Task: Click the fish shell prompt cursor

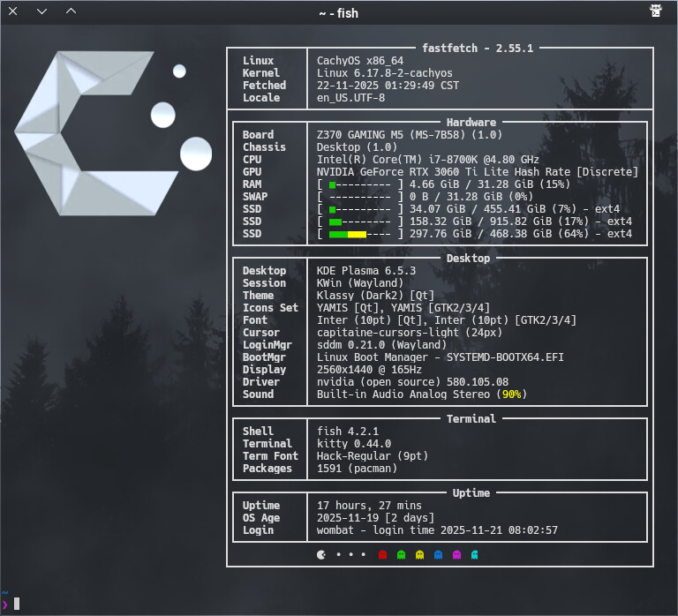Action: click(x=16, y=604)
